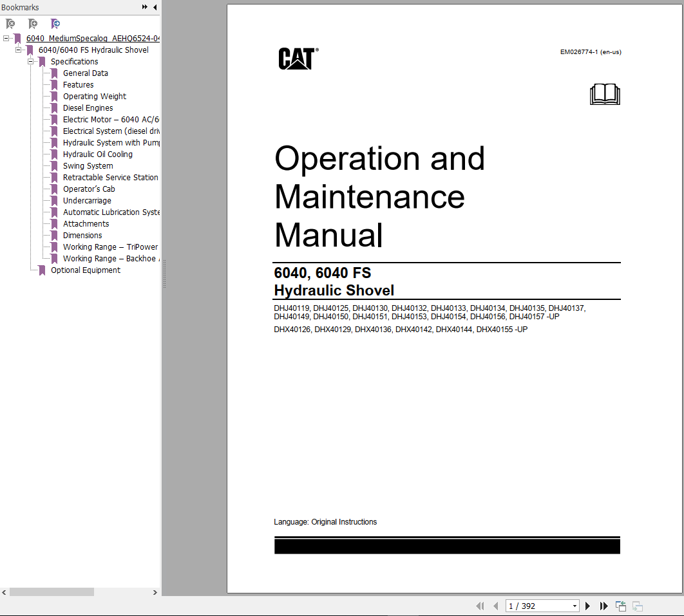Open the page number dropdown arrow

click(575, 606)
